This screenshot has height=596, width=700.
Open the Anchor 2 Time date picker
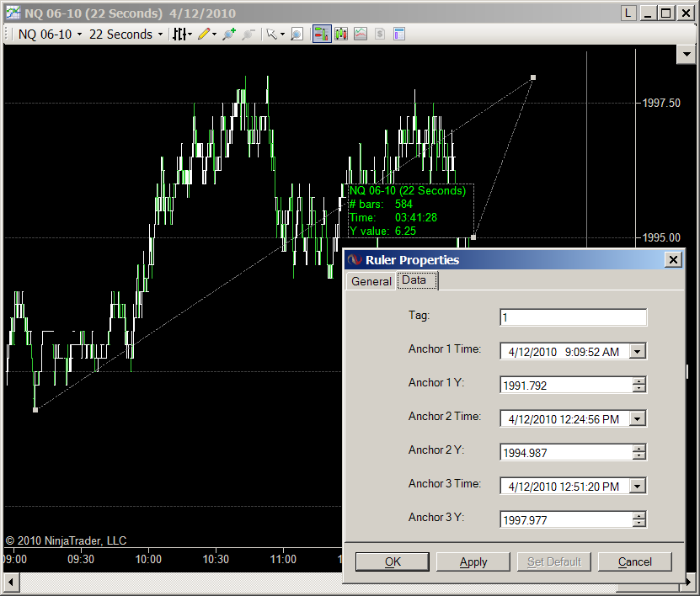tap(638, 419)
